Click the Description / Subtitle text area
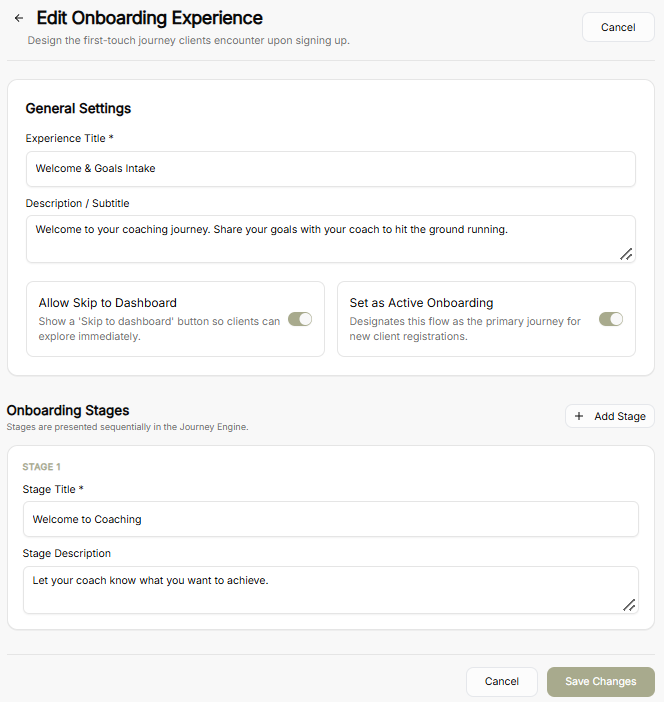The image size is (664, 702). tap(331, 239)
